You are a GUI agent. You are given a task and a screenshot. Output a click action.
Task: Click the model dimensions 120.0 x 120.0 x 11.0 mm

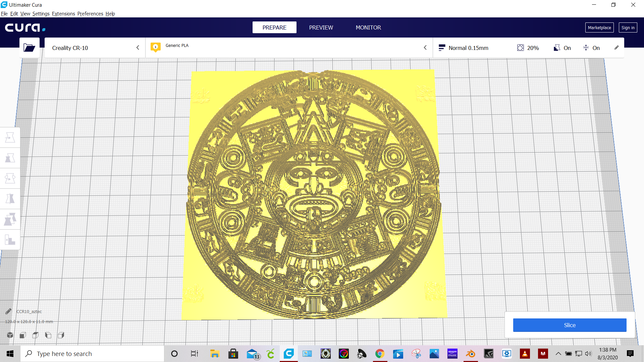coord(29,322)
